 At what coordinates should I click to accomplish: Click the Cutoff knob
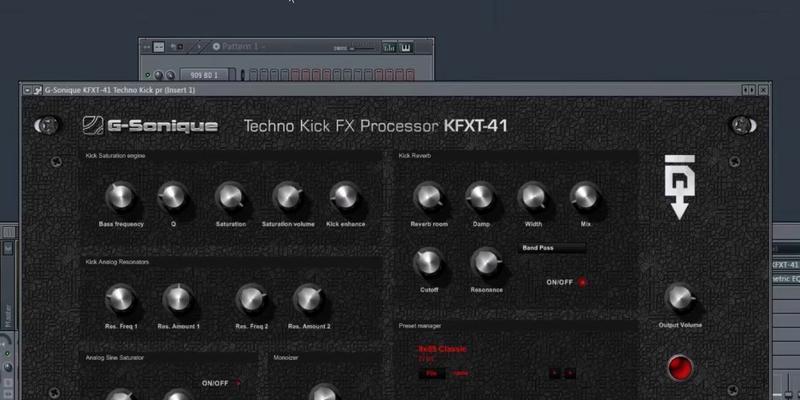pyautogui.click(x=429, y=263)
